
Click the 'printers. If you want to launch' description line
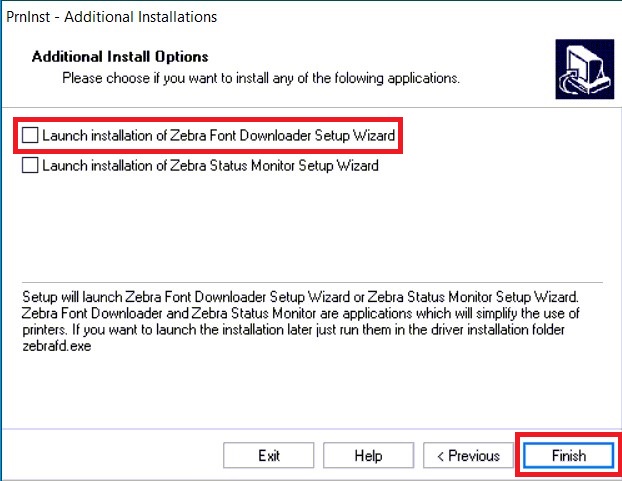tap(293, 330)
